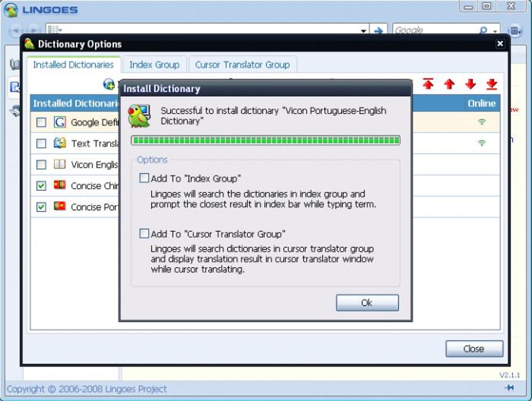Close the Dictionary Options dialog with X
The image size is (532, 401).
tap(500, 43)
